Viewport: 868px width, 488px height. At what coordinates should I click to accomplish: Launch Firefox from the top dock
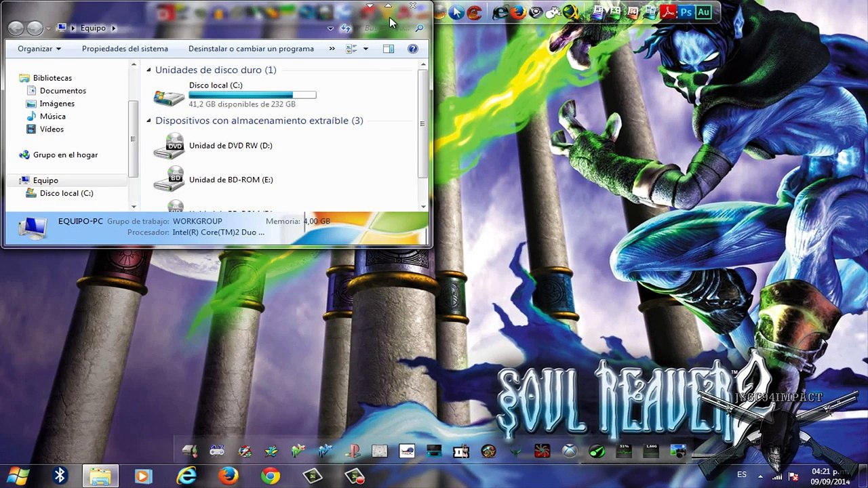click(518, 12)
